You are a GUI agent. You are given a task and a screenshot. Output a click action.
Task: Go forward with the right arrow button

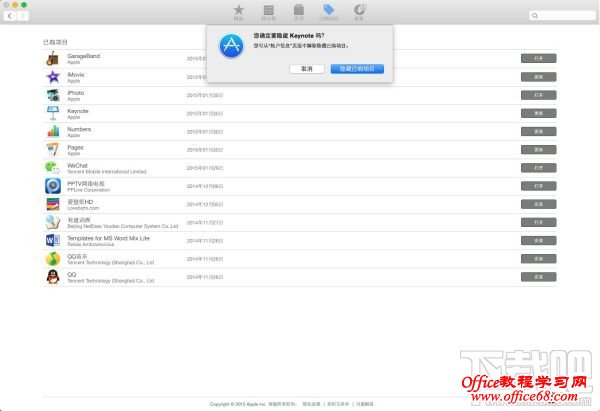point(23,16)
